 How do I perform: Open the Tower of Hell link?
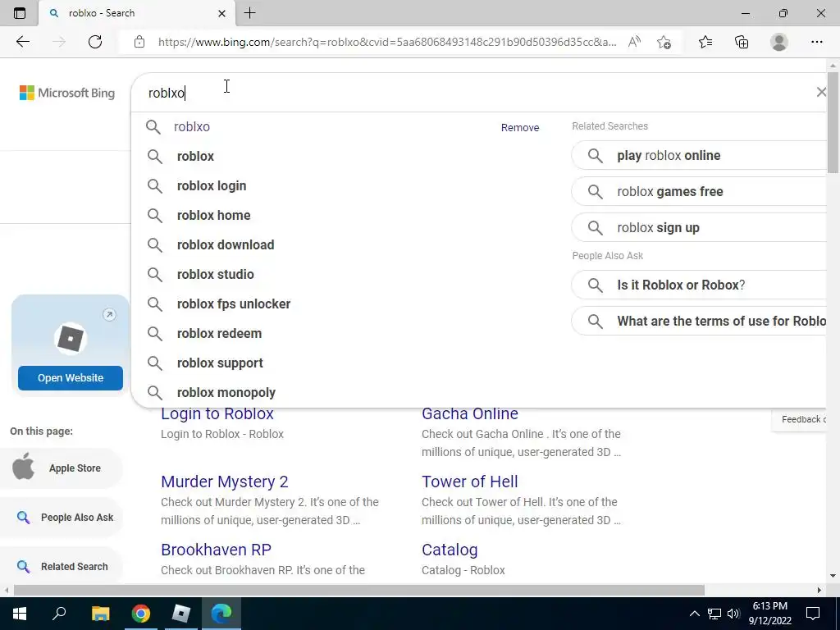[470, 482]
